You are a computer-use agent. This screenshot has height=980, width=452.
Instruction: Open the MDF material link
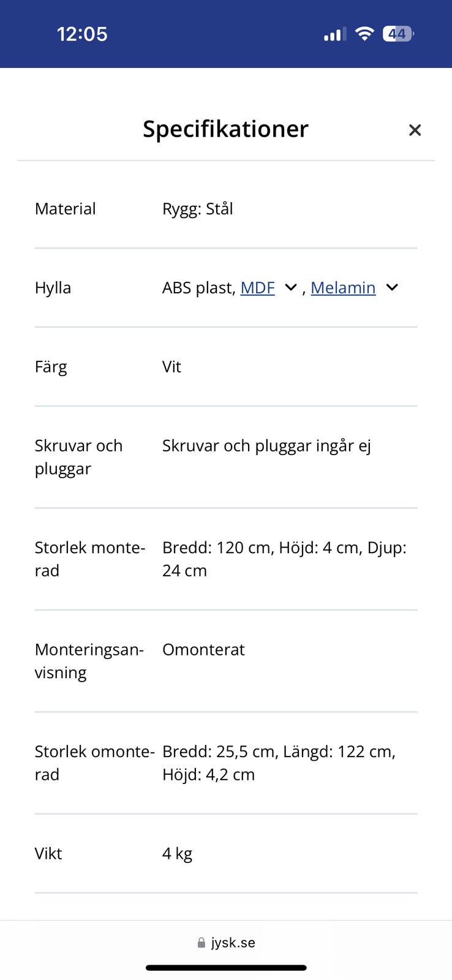click(257, 288)
